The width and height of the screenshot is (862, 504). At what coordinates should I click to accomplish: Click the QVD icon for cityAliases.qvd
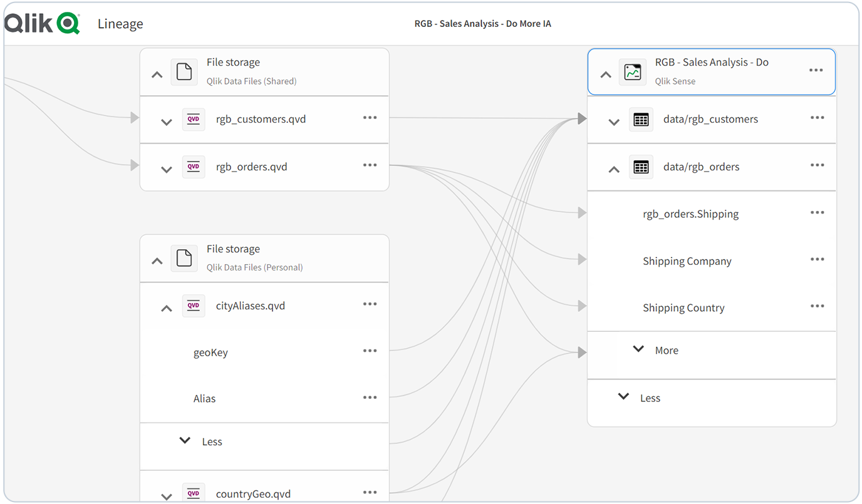coord(193,306)
